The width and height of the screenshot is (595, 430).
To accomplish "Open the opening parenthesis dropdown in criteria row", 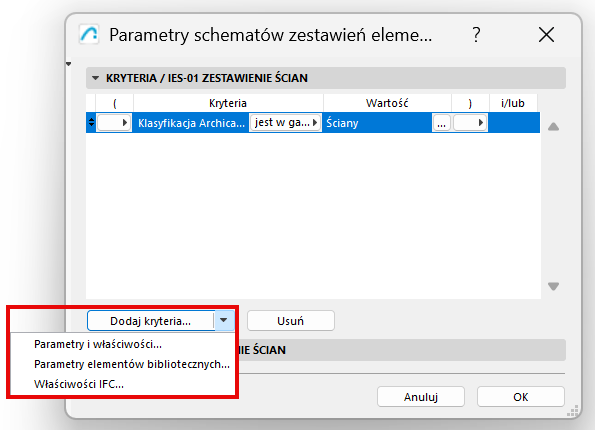I will click(x=114, y=123).
